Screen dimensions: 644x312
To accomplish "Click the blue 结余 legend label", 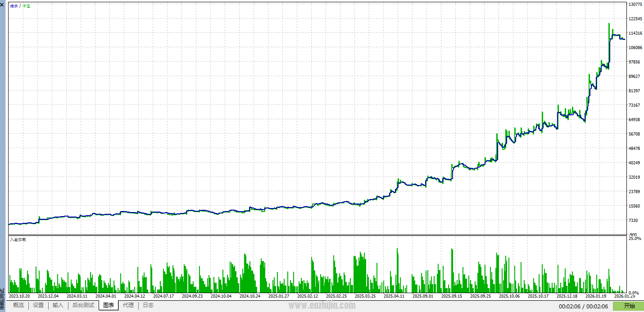I will [14, 6].
